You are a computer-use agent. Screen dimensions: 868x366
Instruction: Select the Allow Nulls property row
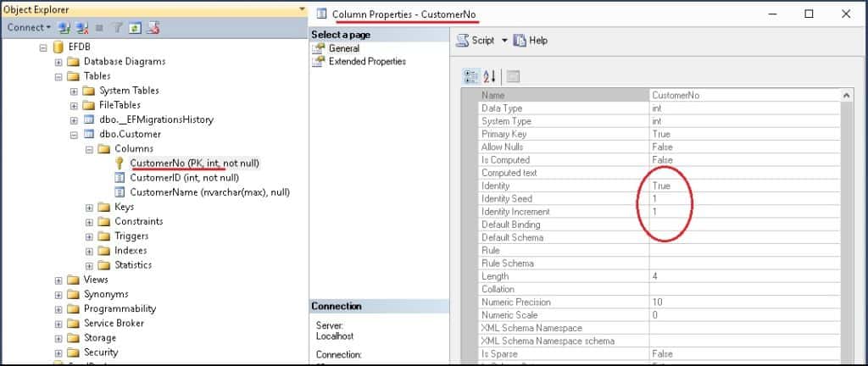pos(659,147)
